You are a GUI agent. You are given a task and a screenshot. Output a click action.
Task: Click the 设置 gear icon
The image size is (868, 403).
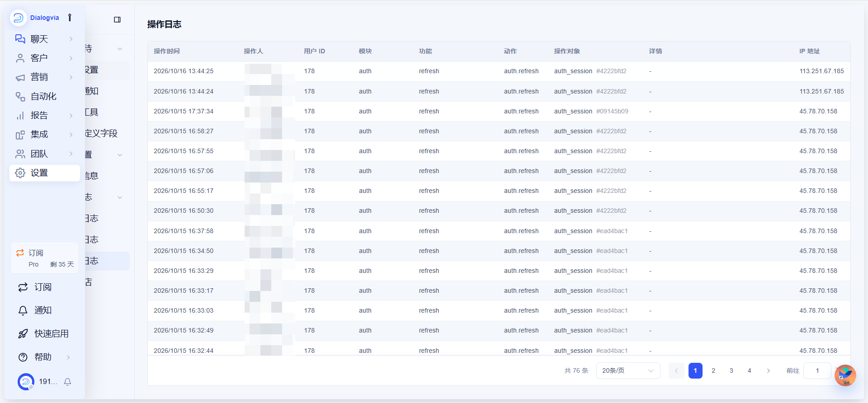20,173
